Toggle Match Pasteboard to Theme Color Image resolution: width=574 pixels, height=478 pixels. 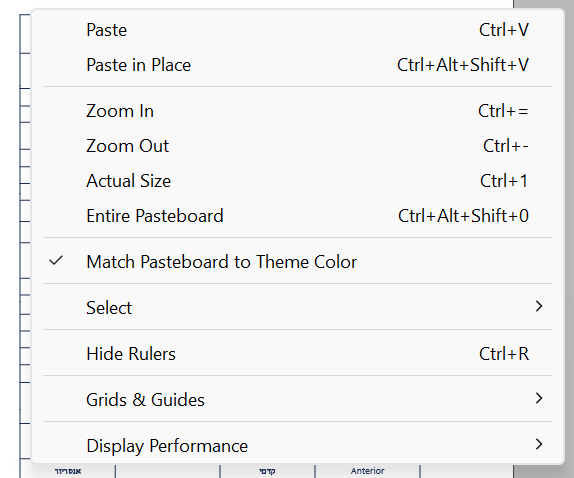tap(297, 262)
